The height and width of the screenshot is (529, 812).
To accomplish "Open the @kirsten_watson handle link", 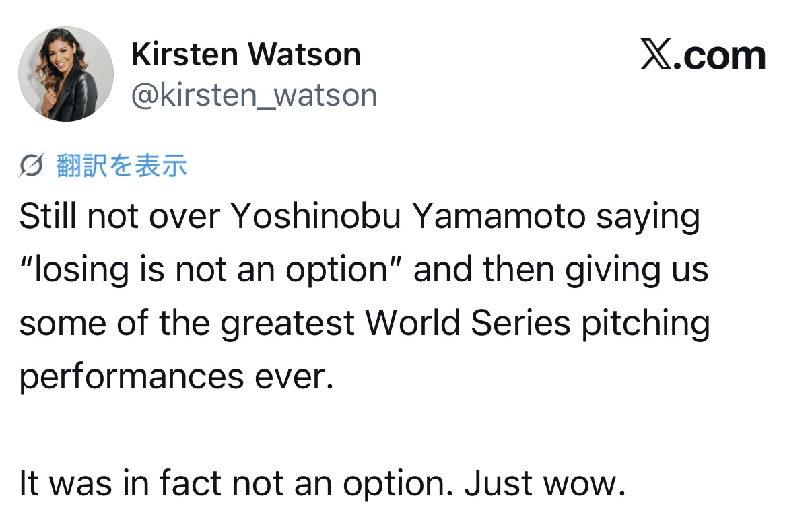I will point(254,95).
